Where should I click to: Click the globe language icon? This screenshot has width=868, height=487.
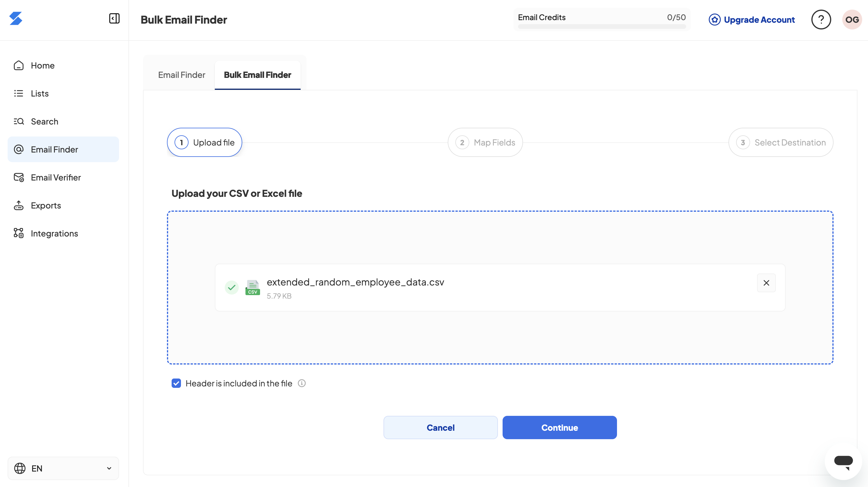(20, 468)
